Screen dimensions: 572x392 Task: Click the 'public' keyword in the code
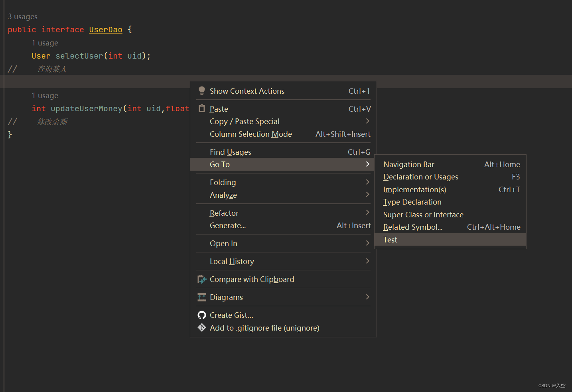22,30
